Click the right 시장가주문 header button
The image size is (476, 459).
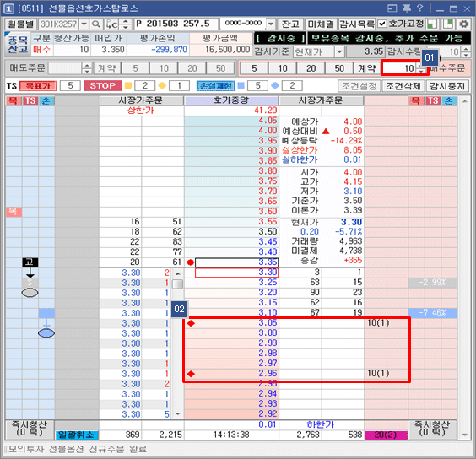(x=322, y=100)
